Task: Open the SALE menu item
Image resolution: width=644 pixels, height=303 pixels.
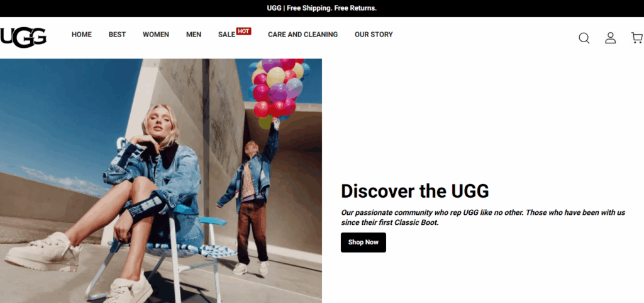Action: (x=226, y=35)
